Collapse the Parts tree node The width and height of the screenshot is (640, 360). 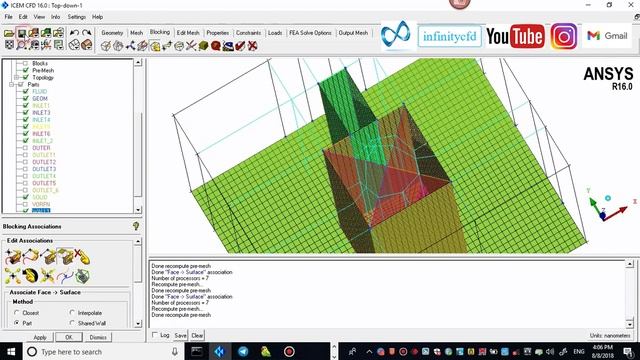[x=12, y=84]
